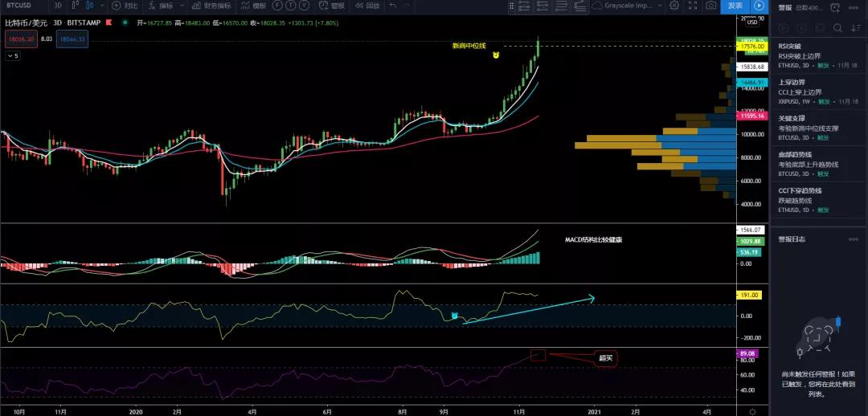Open chart settings gear

click(x=674, y=6)
